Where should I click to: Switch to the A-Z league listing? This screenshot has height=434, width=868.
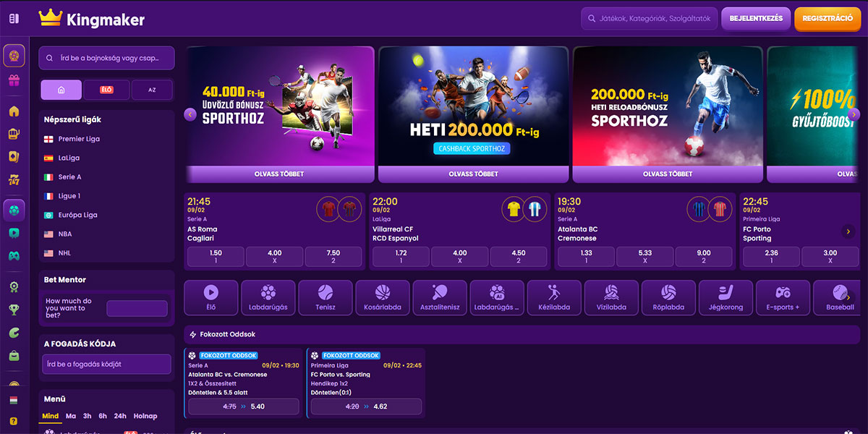click(152, 90)
